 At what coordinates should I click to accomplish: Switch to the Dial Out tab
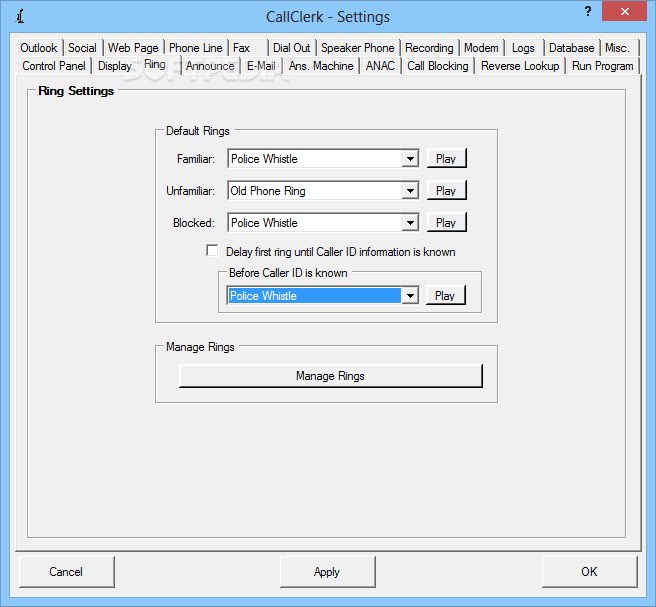[x=292, y=48]
